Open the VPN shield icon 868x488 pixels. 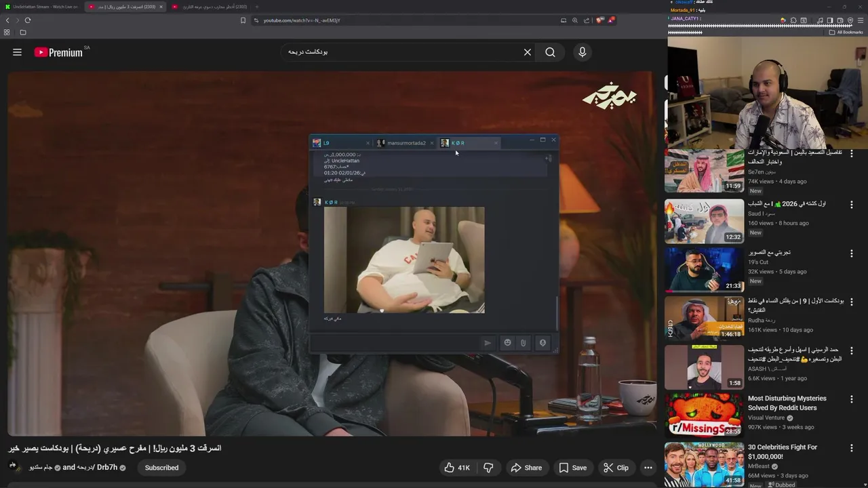pyautogui.click(x=850, y=20)
